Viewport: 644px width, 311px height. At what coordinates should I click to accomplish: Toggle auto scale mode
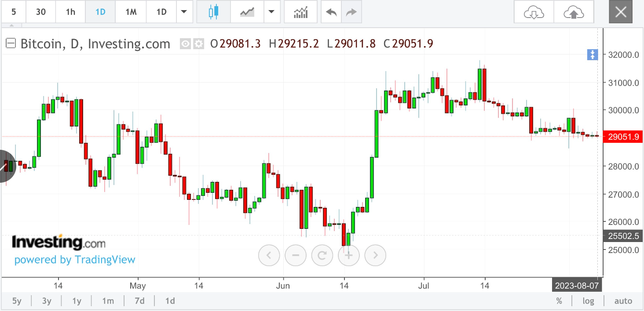coord(623,301)
